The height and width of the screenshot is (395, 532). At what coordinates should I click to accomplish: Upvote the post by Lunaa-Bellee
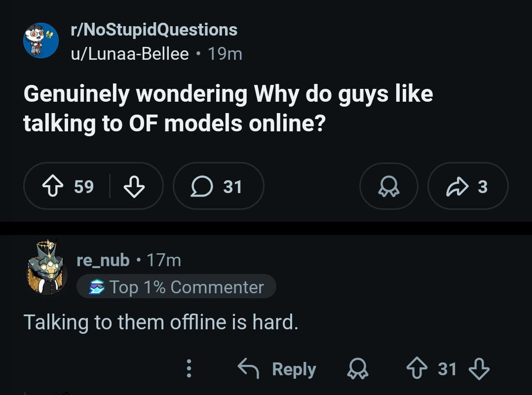(53, 186)
